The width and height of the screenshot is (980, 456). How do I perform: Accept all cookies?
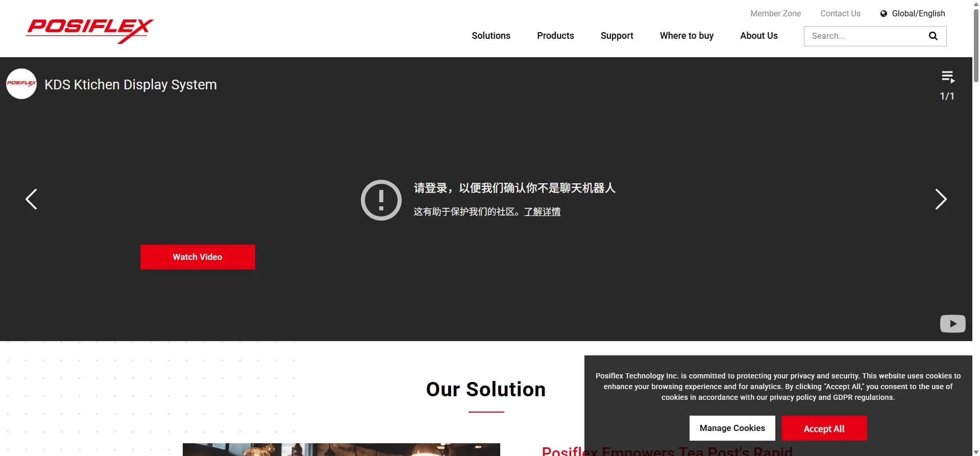point(824,428)
